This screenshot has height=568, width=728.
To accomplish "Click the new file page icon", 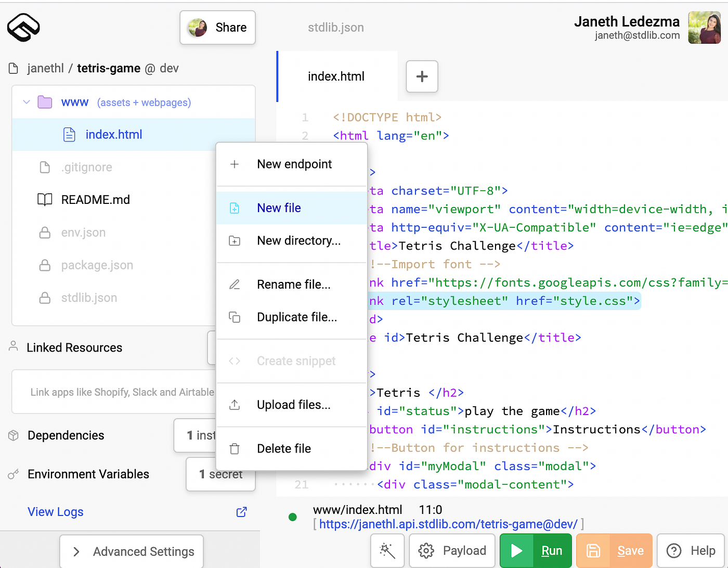I will pyautogui.click(x=235, y=208).
